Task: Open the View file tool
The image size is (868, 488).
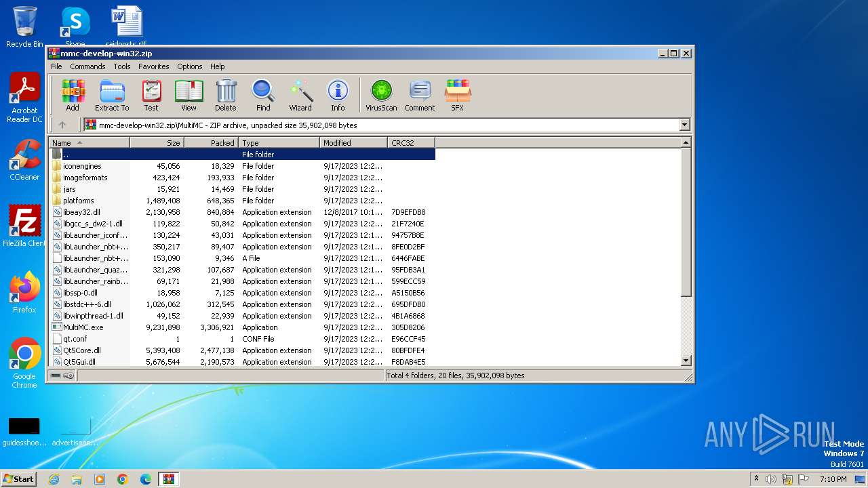Action: [x=189, y=96]
